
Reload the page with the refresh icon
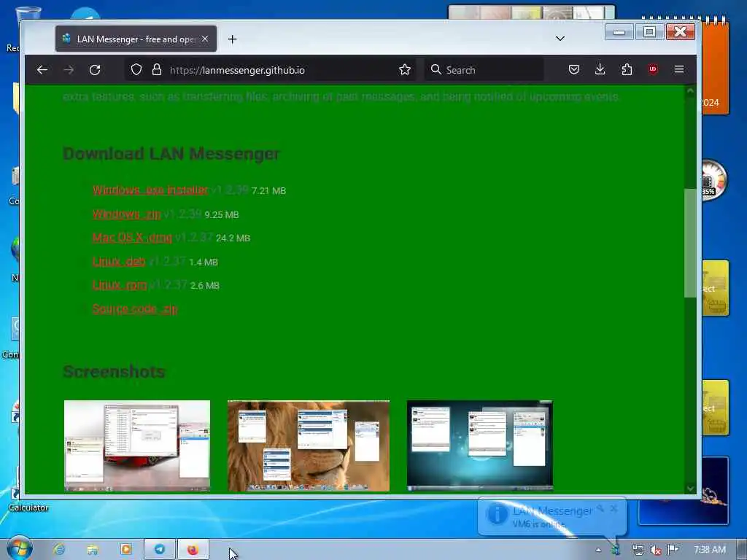pos(95,70)
